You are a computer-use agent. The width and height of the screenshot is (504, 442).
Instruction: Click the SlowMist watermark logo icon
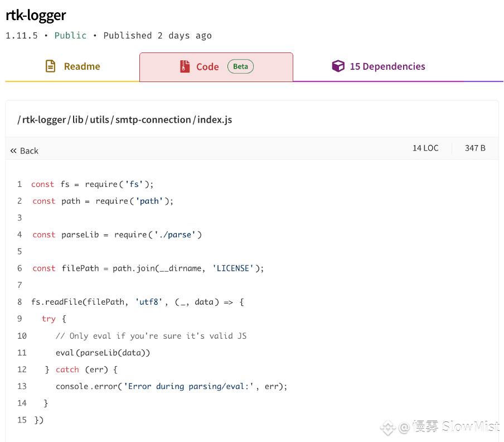[387, 427]
